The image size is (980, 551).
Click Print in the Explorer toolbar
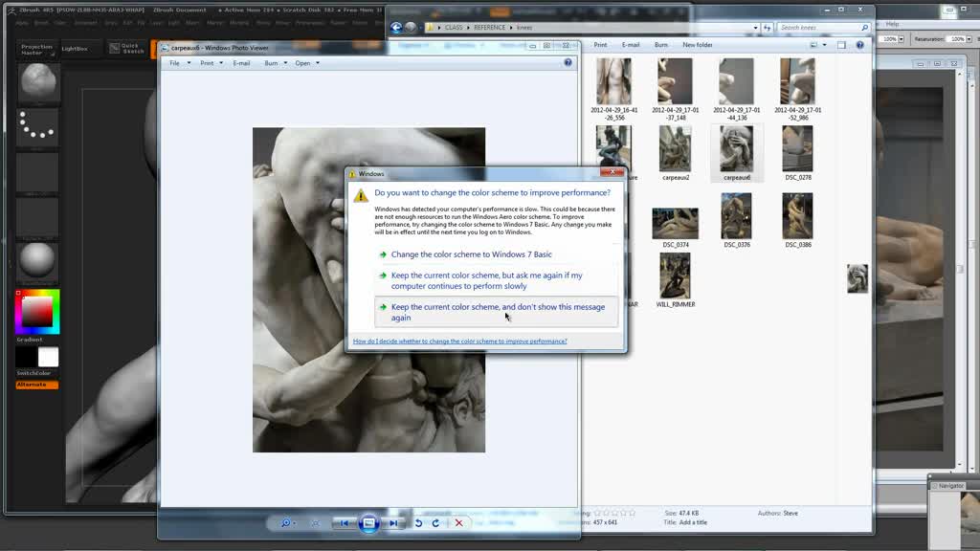600,45
